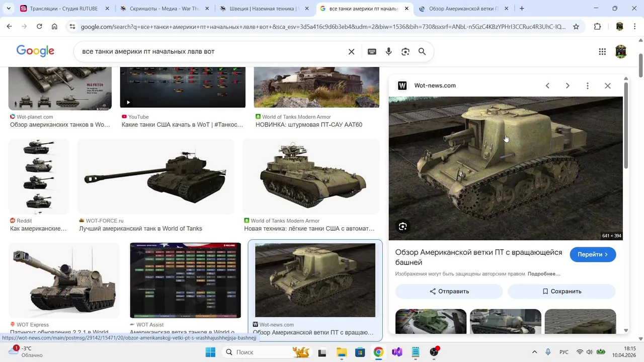Image resolution: width=644 pixels, height=362 pixels.
Task: Search by image with Lens icon
Action: coord(406,51)
